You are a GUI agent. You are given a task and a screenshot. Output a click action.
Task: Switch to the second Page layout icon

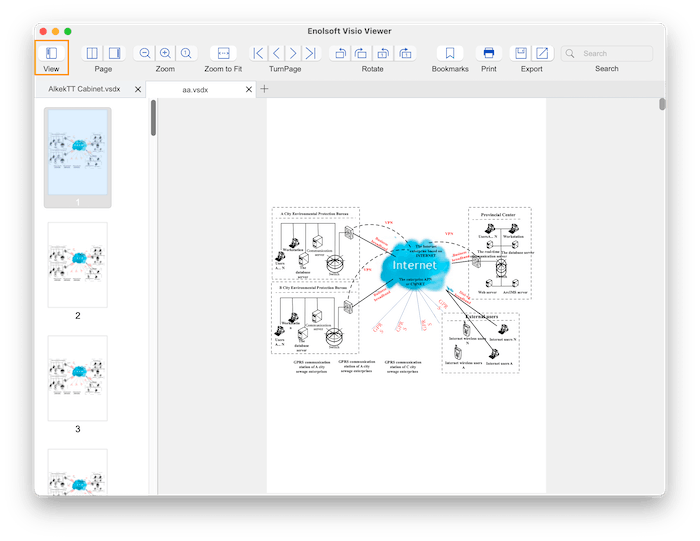click(x=114, y=53)
